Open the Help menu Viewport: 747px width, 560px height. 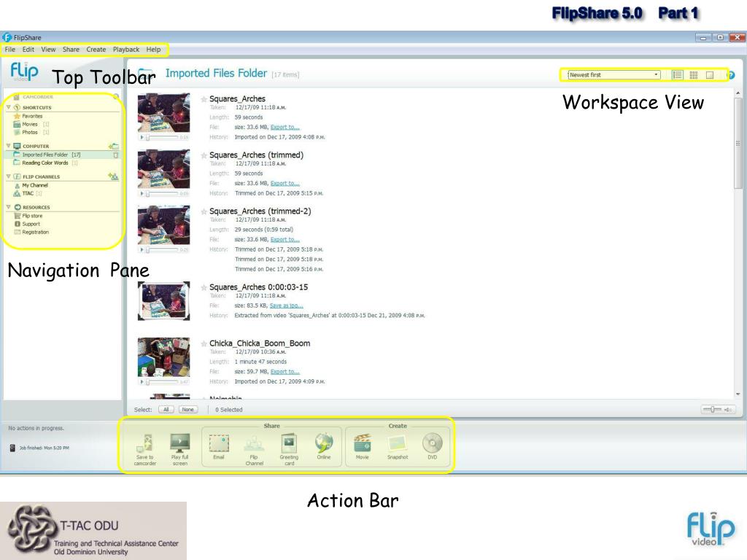click(x=153, y=50)
